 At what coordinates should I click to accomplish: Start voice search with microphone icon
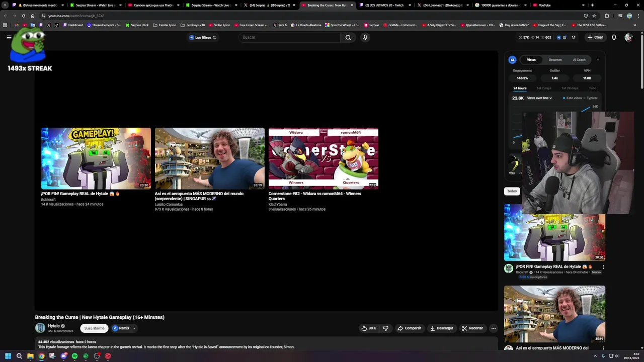point(365,37)
